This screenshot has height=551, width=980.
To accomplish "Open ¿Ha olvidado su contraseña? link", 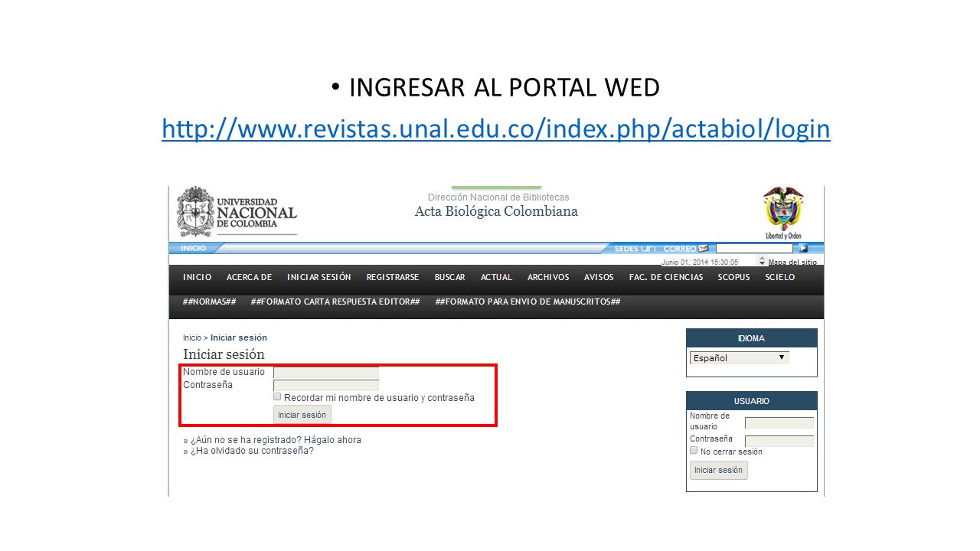I will 252,451.
